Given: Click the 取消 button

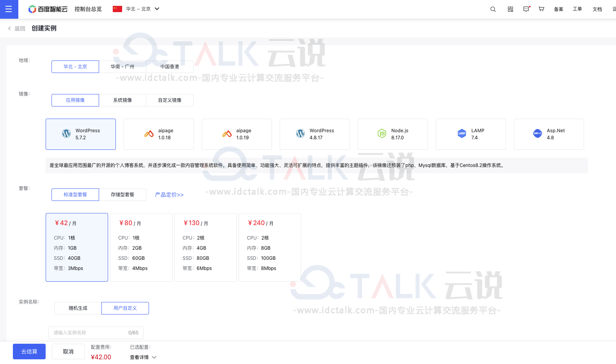Looking at the screenshot, I should (x=68, y=352).
